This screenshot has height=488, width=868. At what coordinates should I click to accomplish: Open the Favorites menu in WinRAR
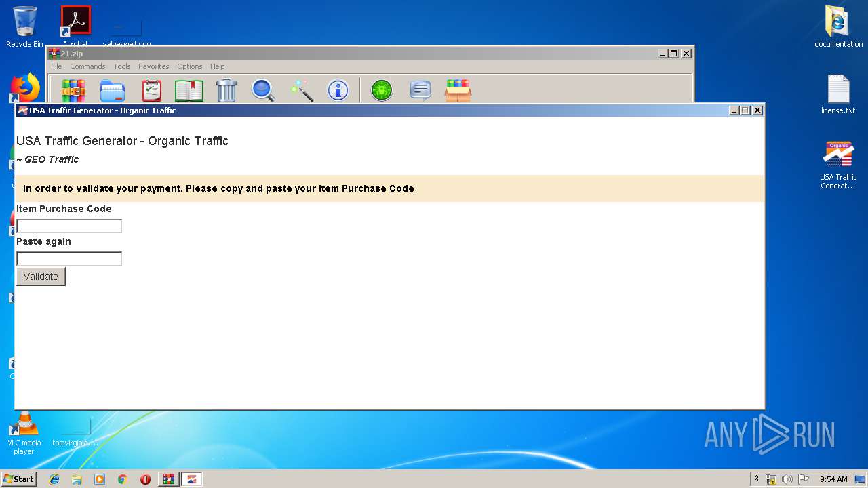(x=154, y=66)
